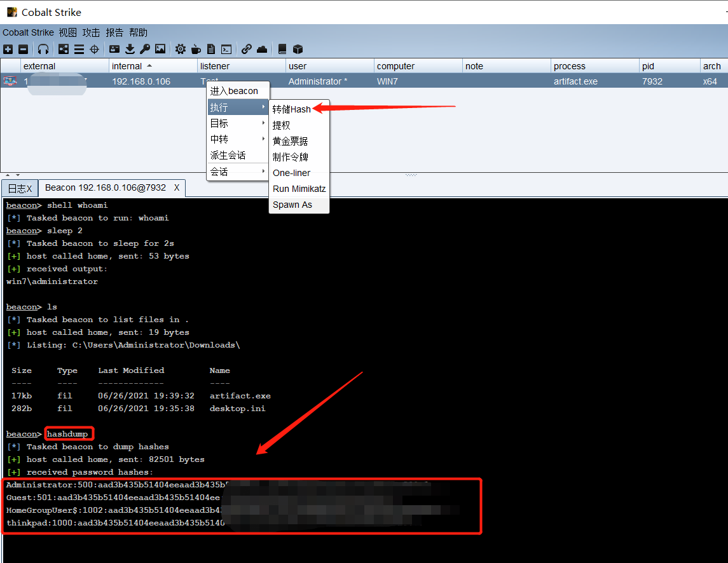Click the document Office macro icon
This screenshot has width=728, height=563.
211,49
